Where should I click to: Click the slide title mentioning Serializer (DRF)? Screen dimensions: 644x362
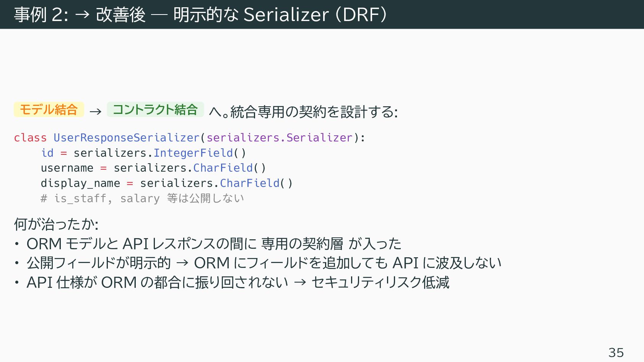(x=201, y=15)
